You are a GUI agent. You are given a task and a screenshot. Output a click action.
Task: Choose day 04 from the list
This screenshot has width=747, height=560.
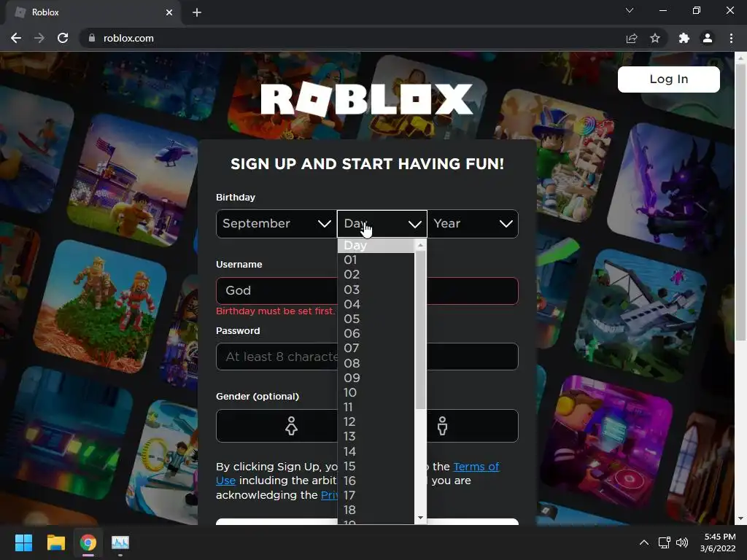click(376, 304)
